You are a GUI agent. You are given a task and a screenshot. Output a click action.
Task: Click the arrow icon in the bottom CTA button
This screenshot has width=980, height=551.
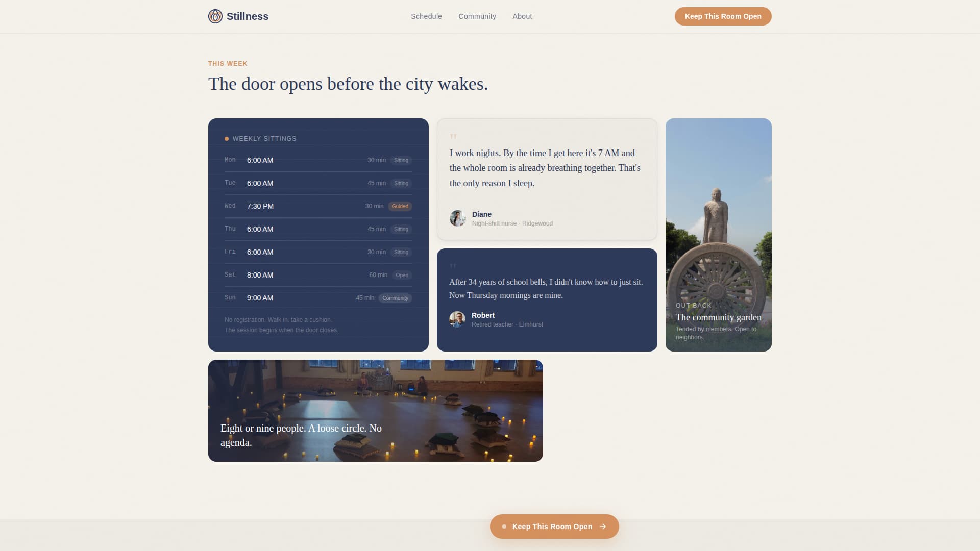603,526
